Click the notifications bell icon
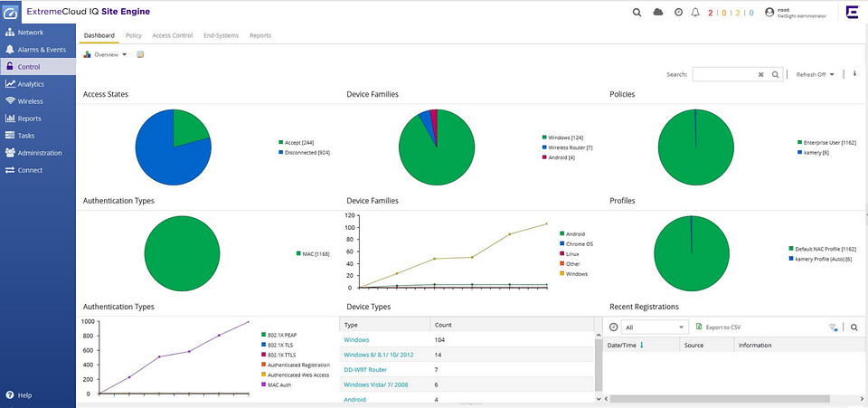 [695, 13]
